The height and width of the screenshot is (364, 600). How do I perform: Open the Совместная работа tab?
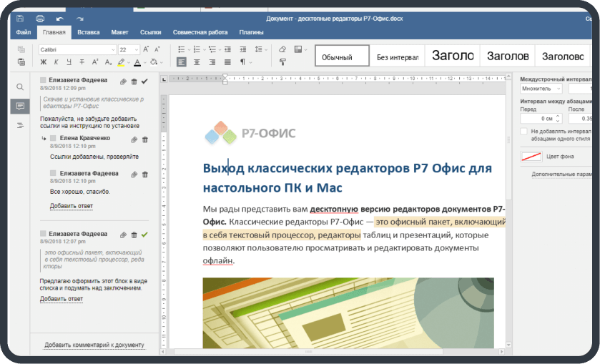tap(200, 32)
